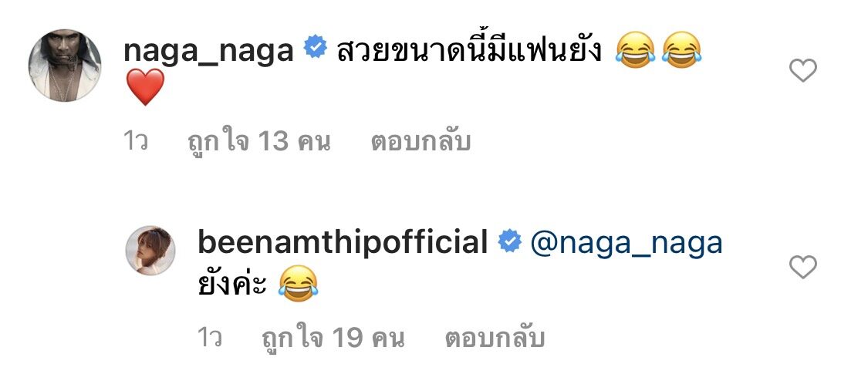Screen dimensions: 868x381
Task: Open beenamthipofficial's profile picture
Action: 150,250
